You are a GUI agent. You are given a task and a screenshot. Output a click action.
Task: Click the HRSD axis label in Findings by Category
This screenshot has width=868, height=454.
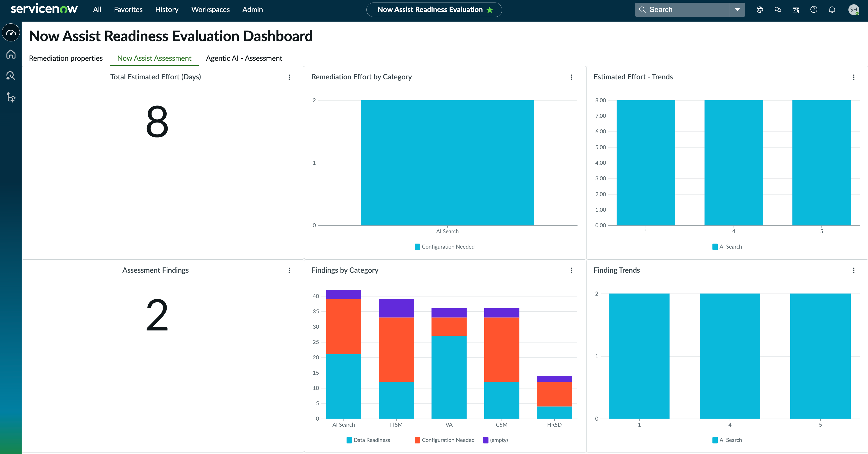[x=554, y=425]
